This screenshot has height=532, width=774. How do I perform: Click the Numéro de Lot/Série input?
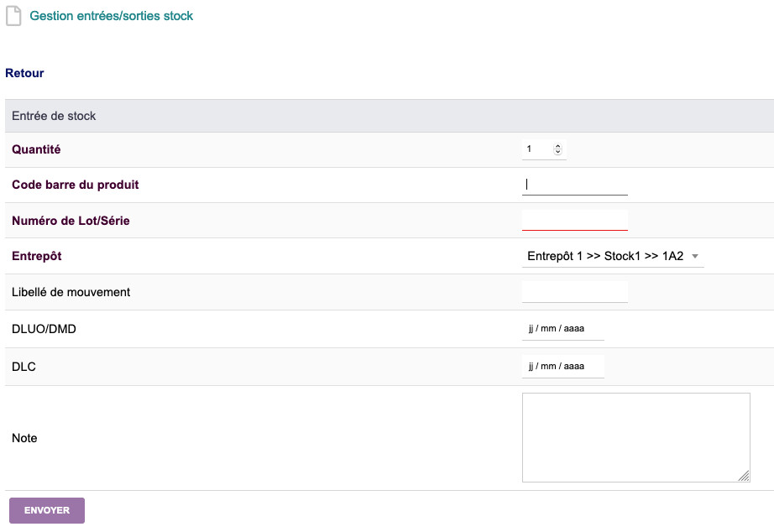click(574, 220)
